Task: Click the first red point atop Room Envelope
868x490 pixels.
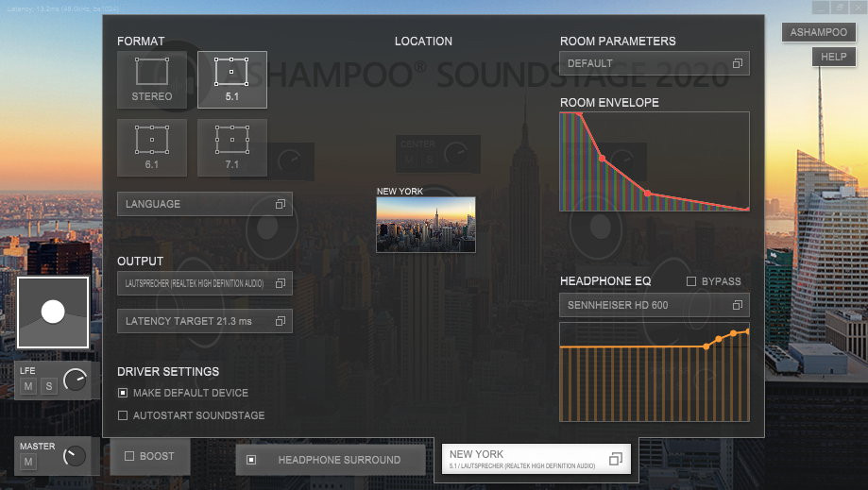Action: pyautogui.click(x=579, y=114)
